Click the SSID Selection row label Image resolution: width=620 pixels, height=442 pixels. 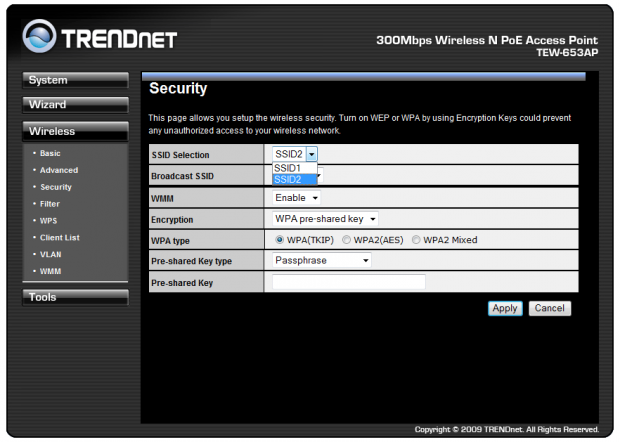coord(180,155)
